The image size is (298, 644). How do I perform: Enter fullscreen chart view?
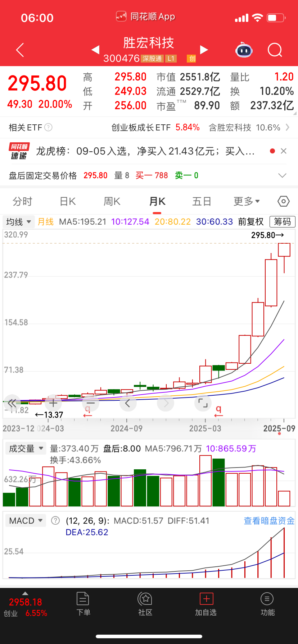203,403
